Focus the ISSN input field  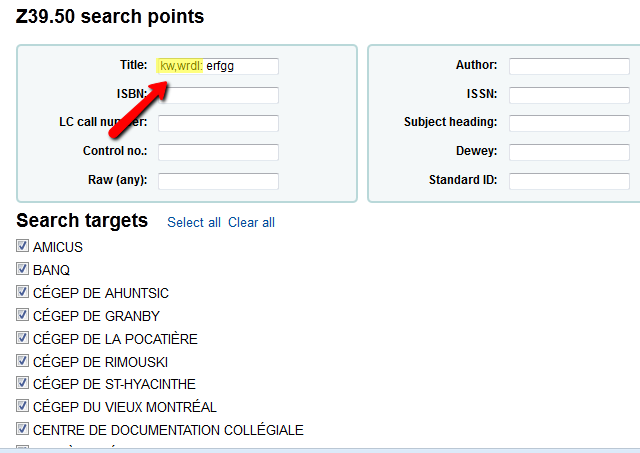(x=569, y=95)
